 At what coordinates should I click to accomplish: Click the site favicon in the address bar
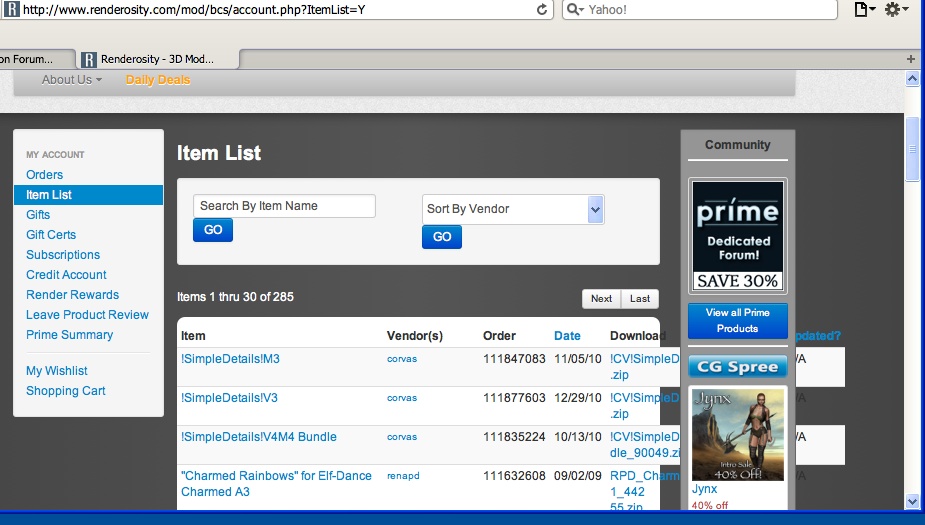pos(11,9)
